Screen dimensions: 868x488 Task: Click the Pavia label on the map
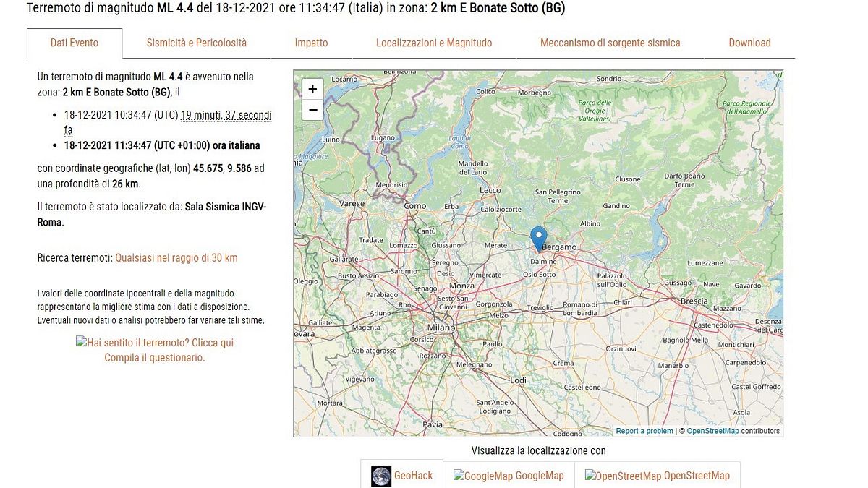[x=433, y=424]
